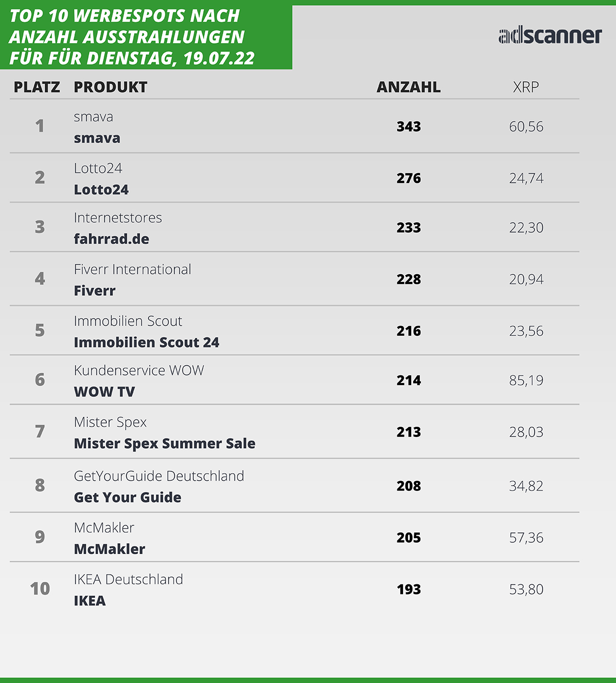Click the 343 count value for smava
The width and height of the screenshot is (616, 683).
409,126
